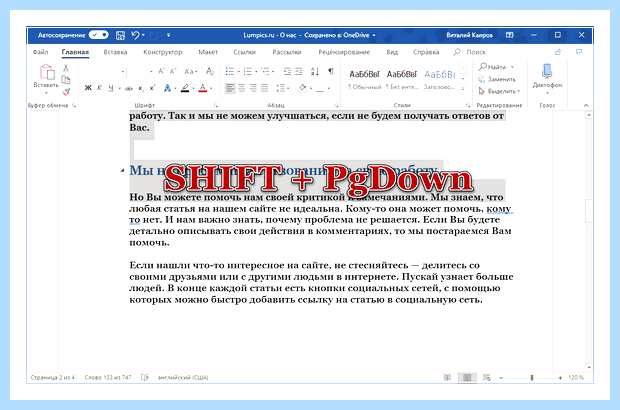Open the Undo history dropdown arrow
The image size is (620, 410).
coord(143,35)
